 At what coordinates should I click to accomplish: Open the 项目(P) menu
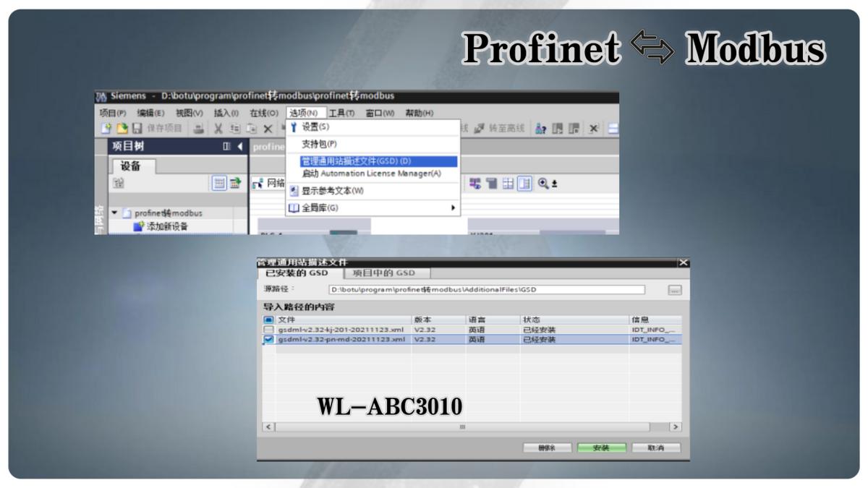[113, 113]
